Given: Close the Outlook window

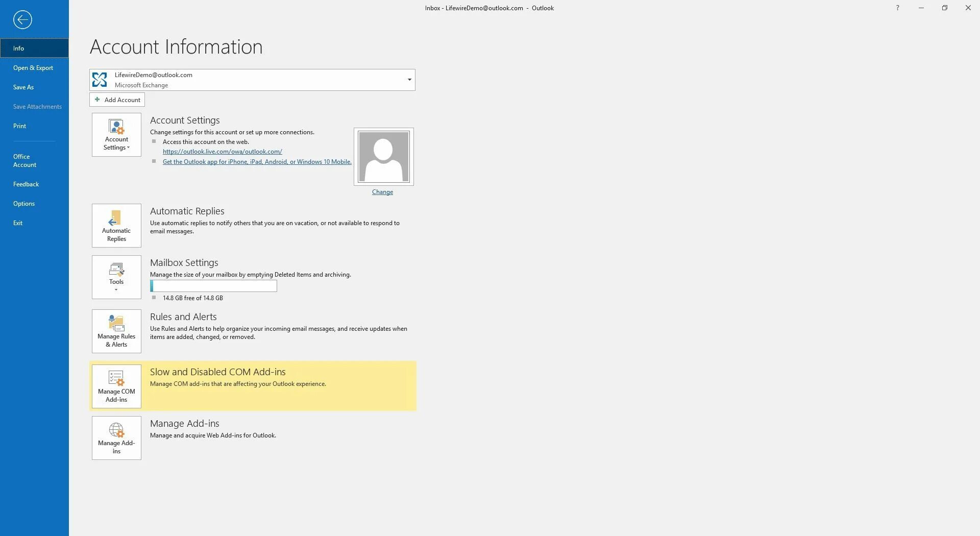Looking at the screenshot, I should (x=968, y=8).
